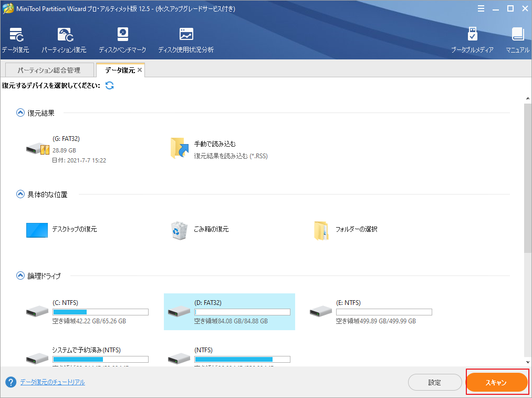The image size is (532, 398).
Task: Click the 空き領域42.22 GB/65.26 GB text
Action: tap(89, 321)
